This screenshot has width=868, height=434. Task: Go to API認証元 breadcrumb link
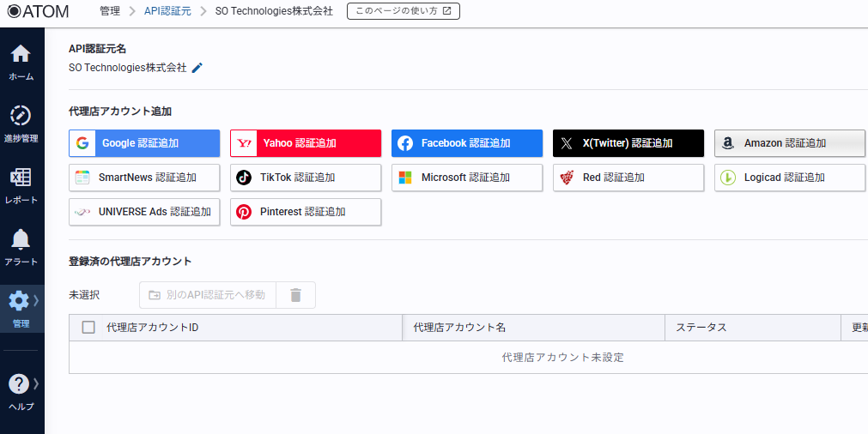[167, 11]
